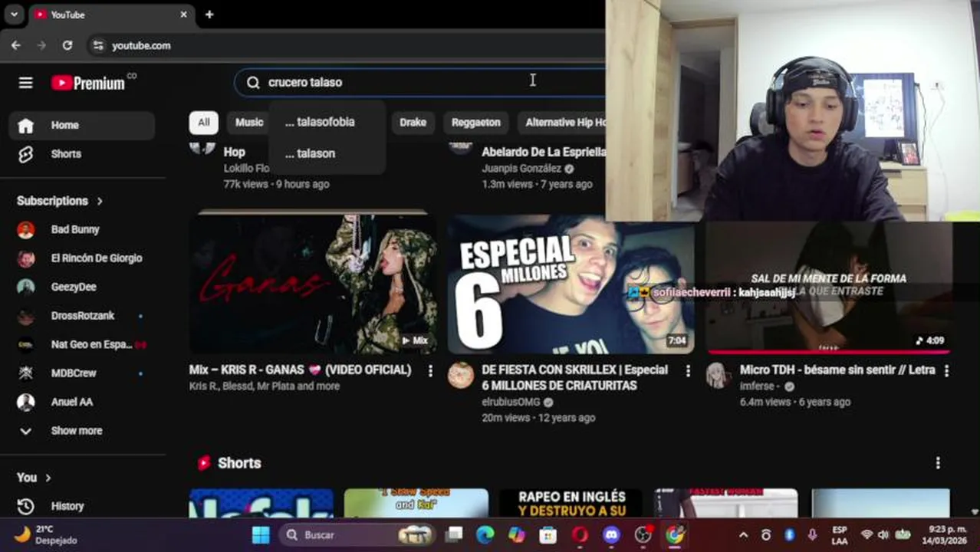Image resolution: width=980 pixels, height=552 pixels.
Task: Choose the 'talasofobia' search suggestion
Action: pos(320,122)
